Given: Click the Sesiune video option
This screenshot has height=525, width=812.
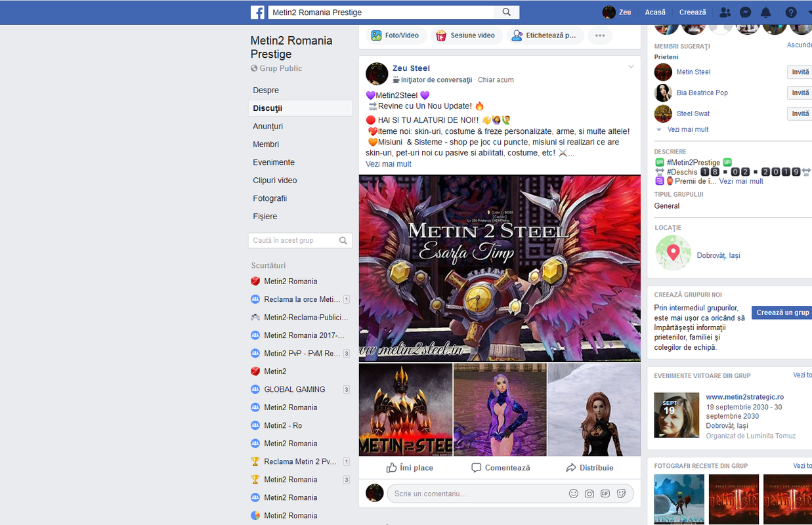Looking at the screenshot, I should pyautogui.click(x=467, y=35).
